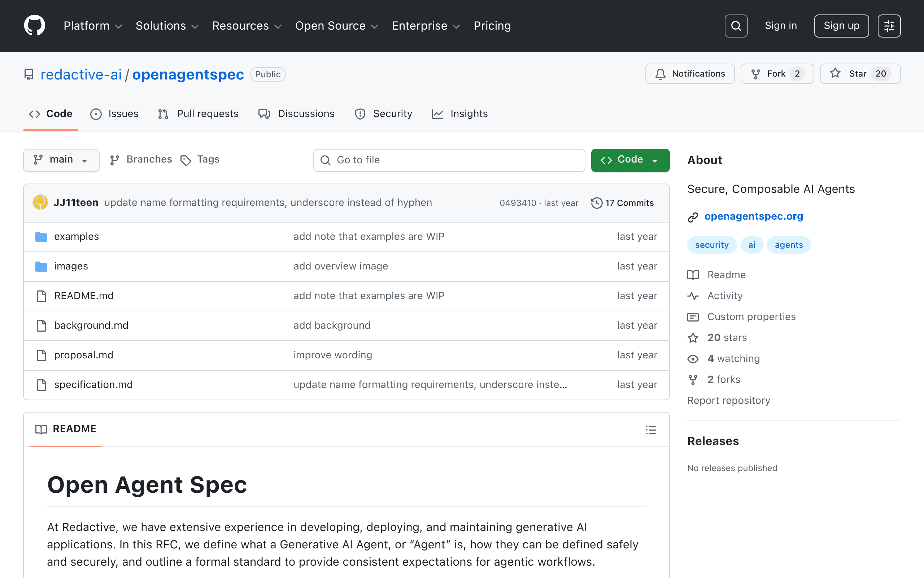Open the README outline list icon
Viewport: 924px width, 578px height.
tap(651, 430)
